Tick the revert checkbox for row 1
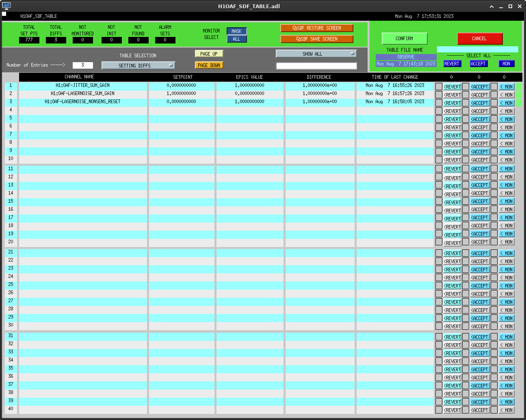 tap(439, 87)
